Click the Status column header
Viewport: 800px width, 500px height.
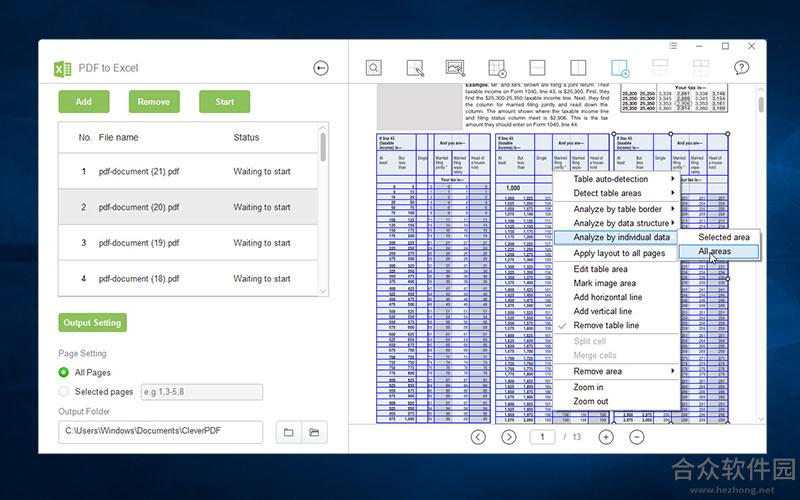246,137
